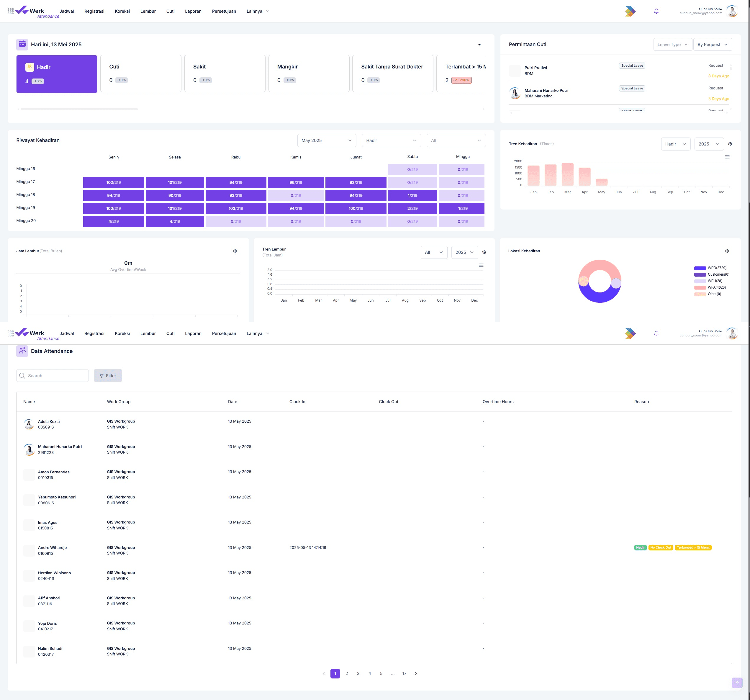Viewport: 750px width, 700px height.
Task: Select the Sakit summary card
Action: point(225,73)
